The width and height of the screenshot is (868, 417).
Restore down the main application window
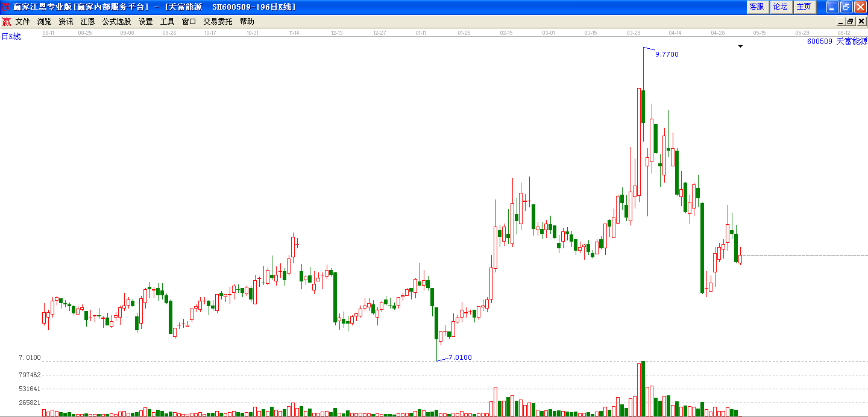[x=846, y=7]
